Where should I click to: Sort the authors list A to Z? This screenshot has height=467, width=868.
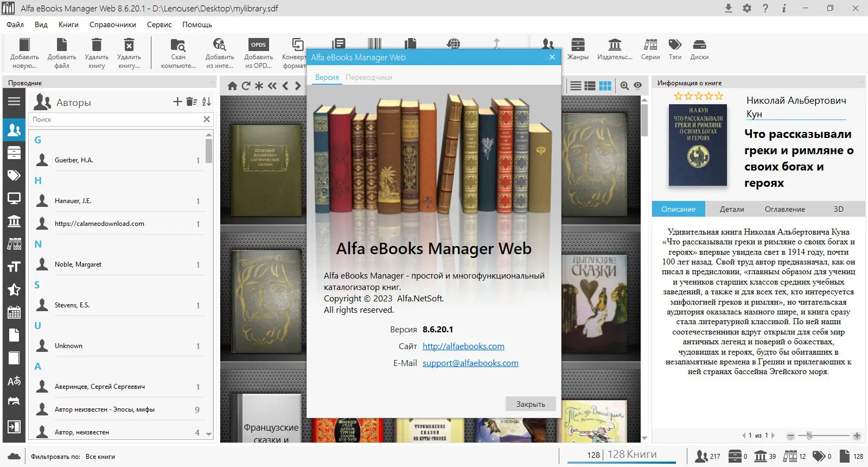tap(207, 102)
